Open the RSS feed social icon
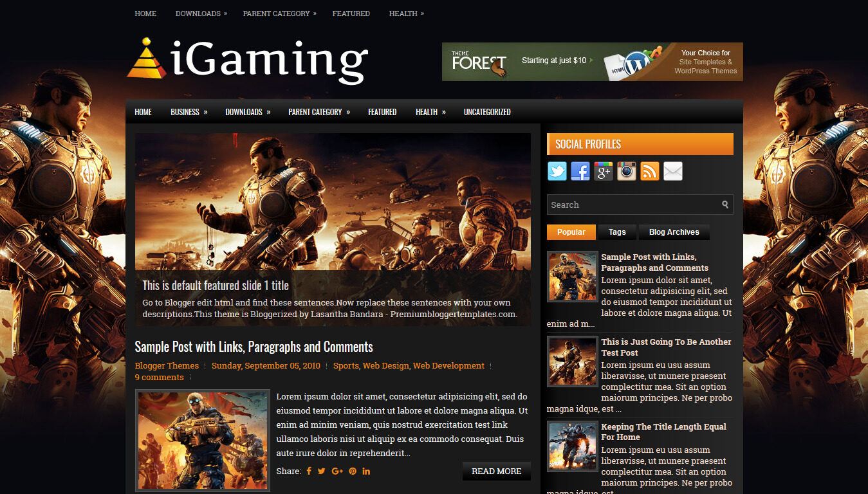The height and width of the screenshot is (494, 868). 650,171
